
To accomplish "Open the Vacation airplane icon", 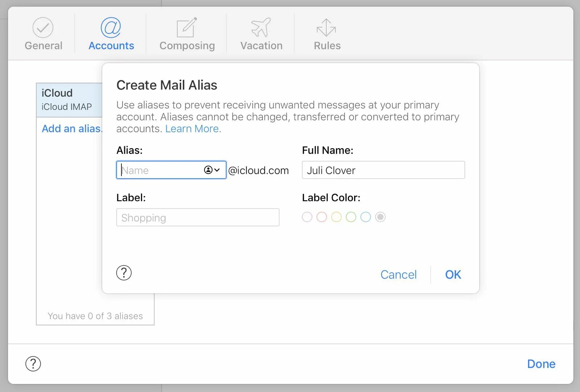I will (x=261, y=27).
